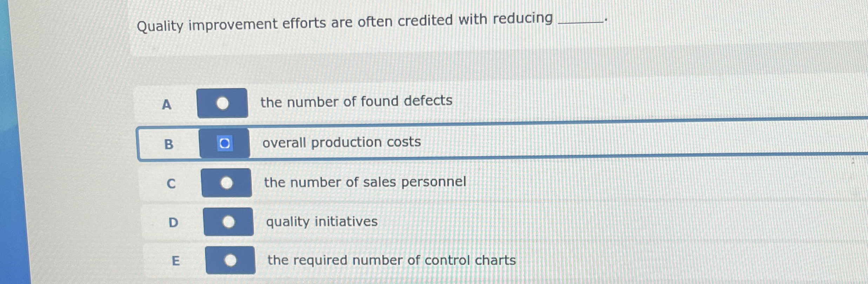Select radio button for option D
The height and width of the screenshot is (284, 868).
229,221
